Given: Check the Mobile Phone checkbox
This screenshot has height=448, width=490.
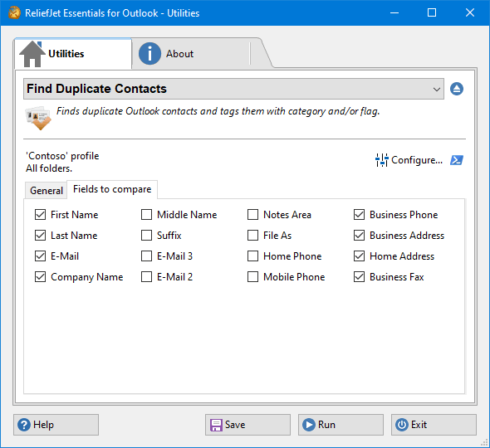Looking at the screenshot, I should pyautogui.click(x=252, y=277).
